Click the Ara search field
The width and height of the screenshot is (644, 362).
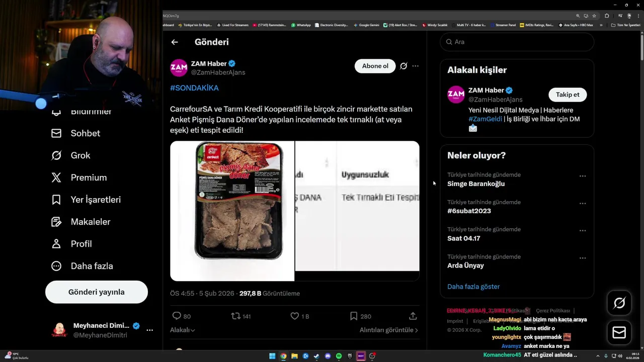pos(517,42)
